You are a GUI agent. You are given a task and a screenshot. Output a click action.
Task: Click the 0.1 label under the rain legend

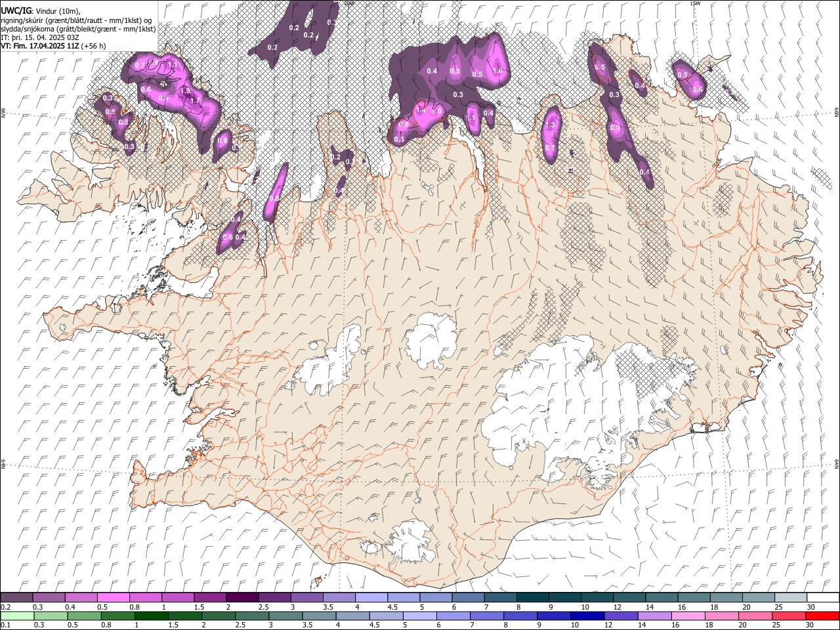(5, 625)
